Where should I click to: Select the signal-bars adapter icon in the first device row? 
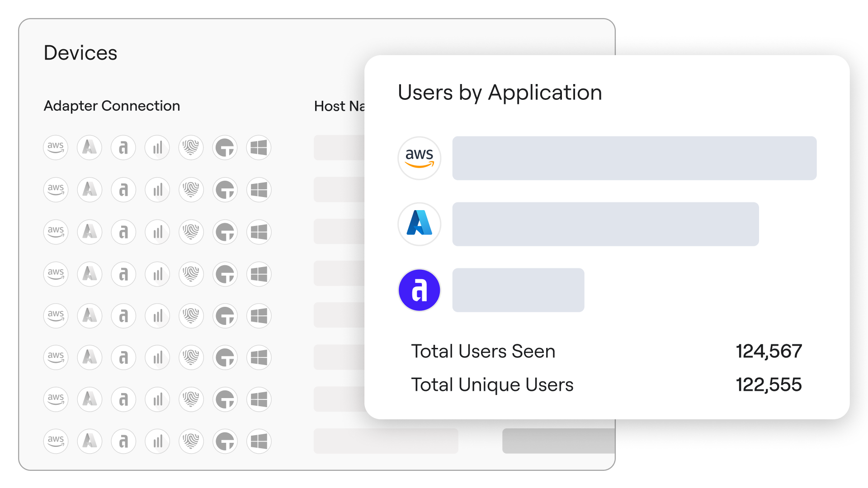[x=157, y=147]
